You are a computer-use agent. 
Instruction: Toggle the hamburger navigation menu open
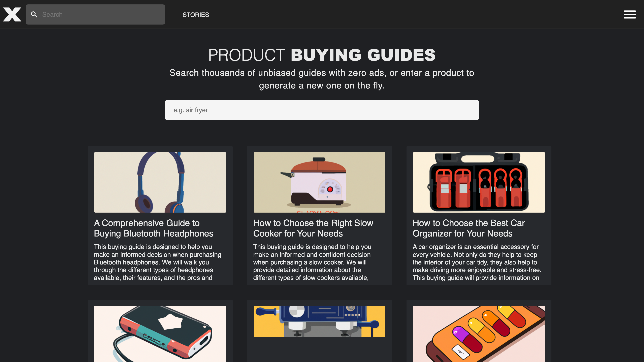[630, 14]
